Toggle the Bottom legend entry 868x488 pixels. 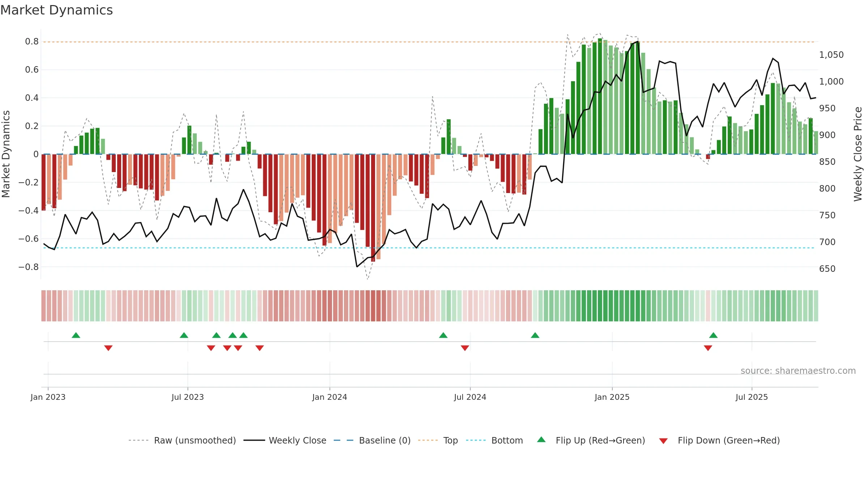494,440
